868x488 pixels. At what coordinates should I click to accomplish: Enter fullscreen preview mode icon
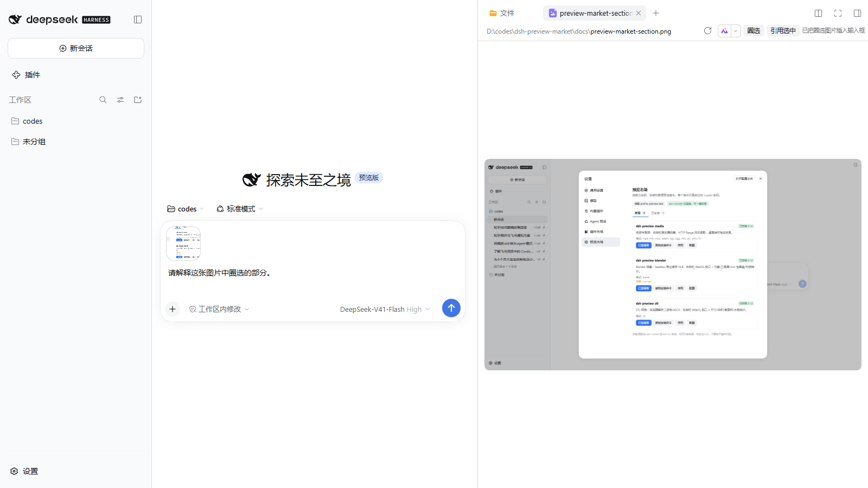click(x=838, y=13)
